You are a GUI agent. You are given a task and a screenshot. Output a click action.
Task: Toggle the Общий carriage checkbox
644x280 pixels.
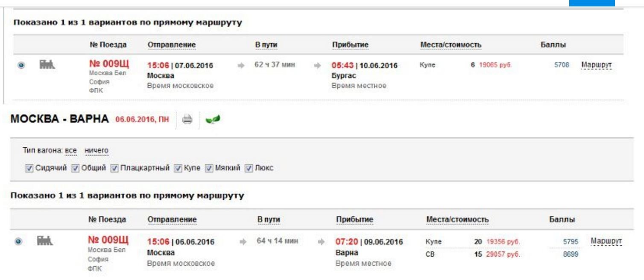click(x=75, y=168)
